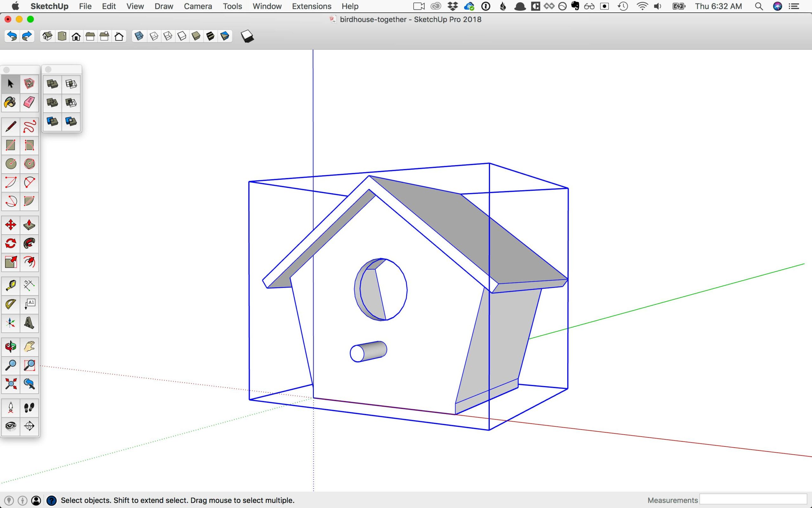Open Instructor help question-mark icon
Viewport: 812px width, 508px height.
point(51,500)
